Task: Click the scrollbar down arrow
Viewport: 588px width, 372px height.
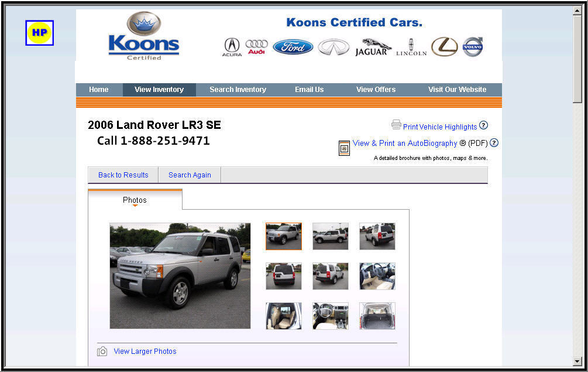Action: tap(577, 361)
